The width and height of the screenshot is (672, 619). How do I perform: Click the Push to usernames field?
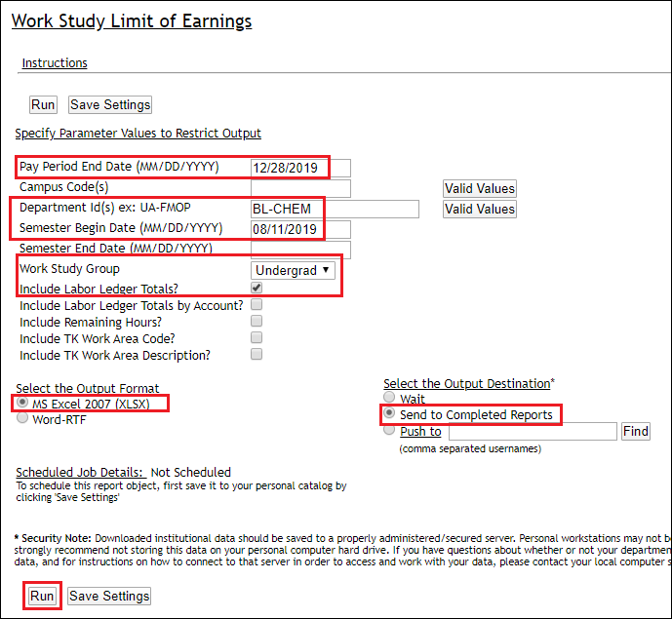coord(533,432)
